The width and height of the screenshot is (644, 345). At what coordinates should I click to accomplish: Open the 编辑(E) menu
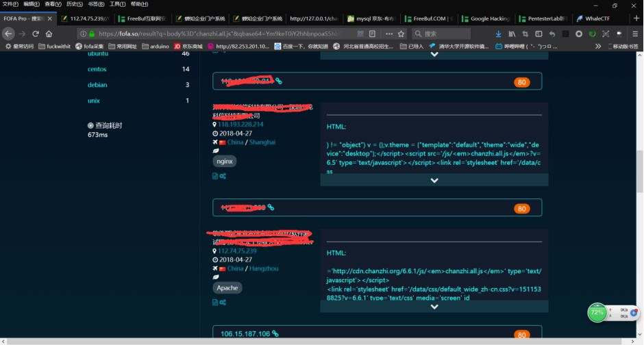coord(32,4)
